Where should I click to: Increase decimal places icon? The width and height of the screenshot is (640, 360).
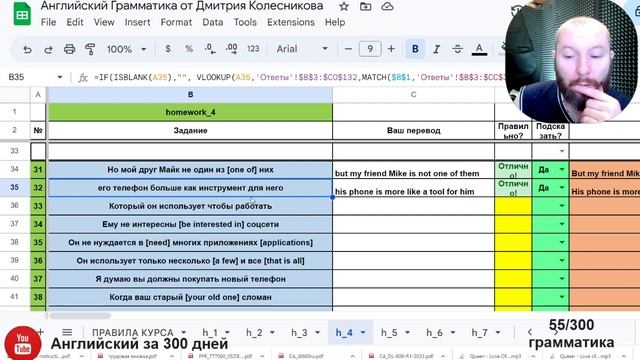pyautogui.click(x=231, y=49)
